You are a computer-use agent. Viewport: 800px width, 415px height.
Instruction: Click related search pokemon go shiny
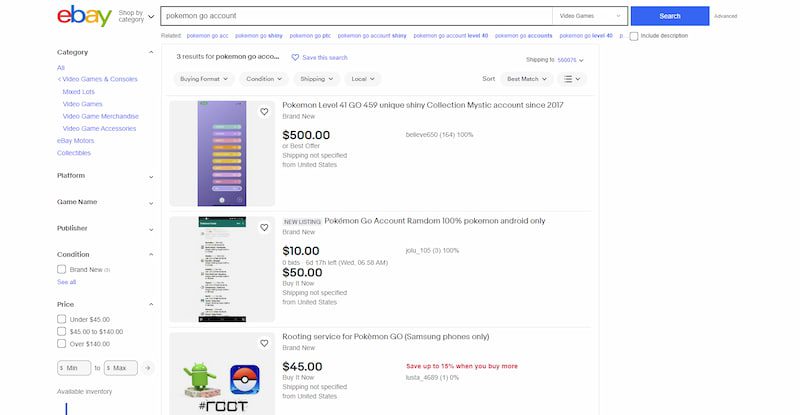[x=259, y=36]
